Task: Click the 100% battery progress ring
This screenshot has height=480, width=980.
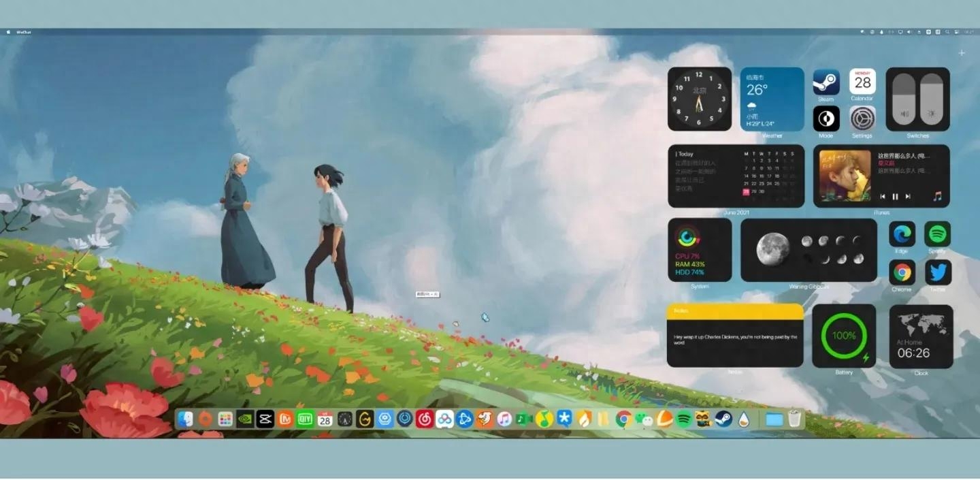Action: pos(844,336)
